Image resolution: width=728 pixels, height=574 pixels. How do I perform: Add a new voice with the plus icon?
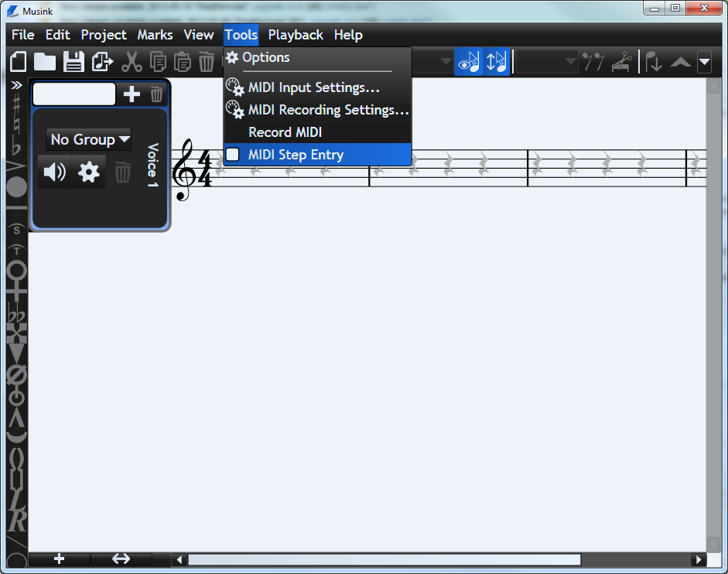point(132,94)
